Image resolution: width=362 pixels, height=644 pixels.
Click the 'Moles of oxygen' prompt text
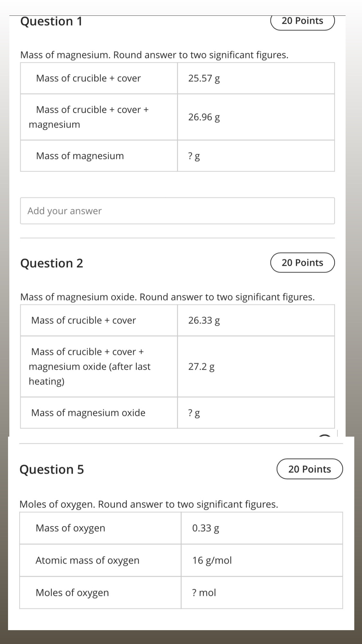(57, 504)
